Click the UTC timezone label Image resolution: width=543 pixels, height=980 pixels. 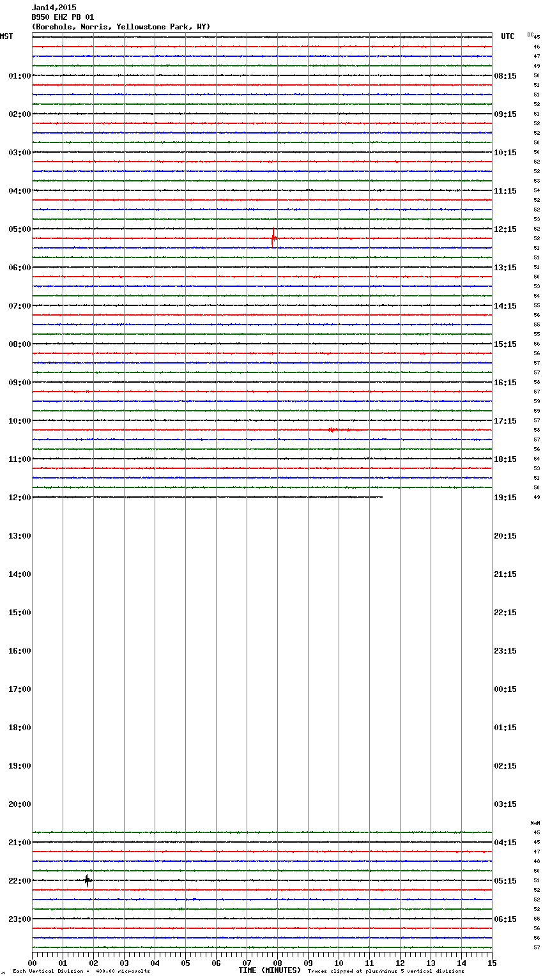coord(508,36)
